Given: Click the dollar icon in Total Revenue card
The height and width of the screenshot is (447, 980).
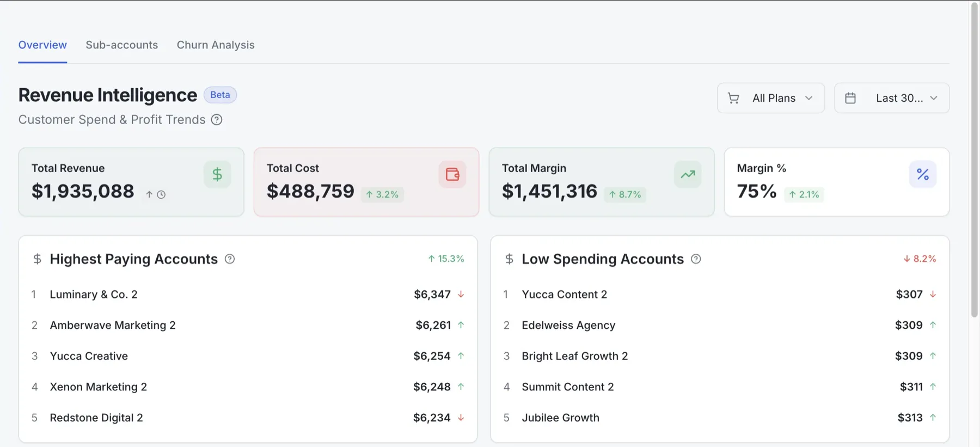Looking at the screenshot, I should click(217, 175).
